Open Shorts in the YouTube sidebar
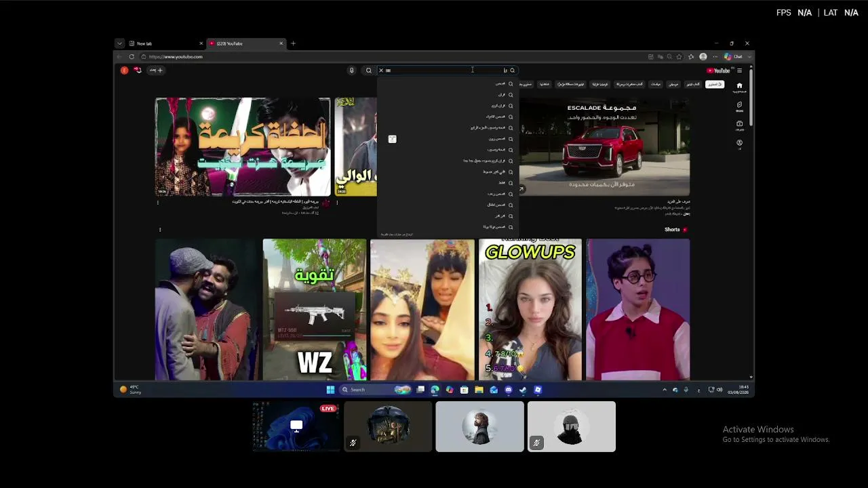The width and height of the screenshot is (868, 488). (739, 106)
